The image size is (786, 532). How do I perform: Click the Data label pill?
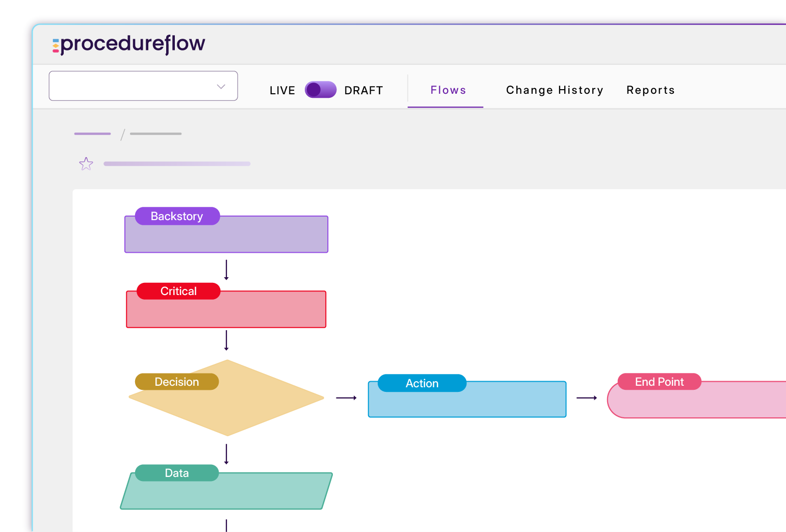pyautogui.click(x=177, y=473)
